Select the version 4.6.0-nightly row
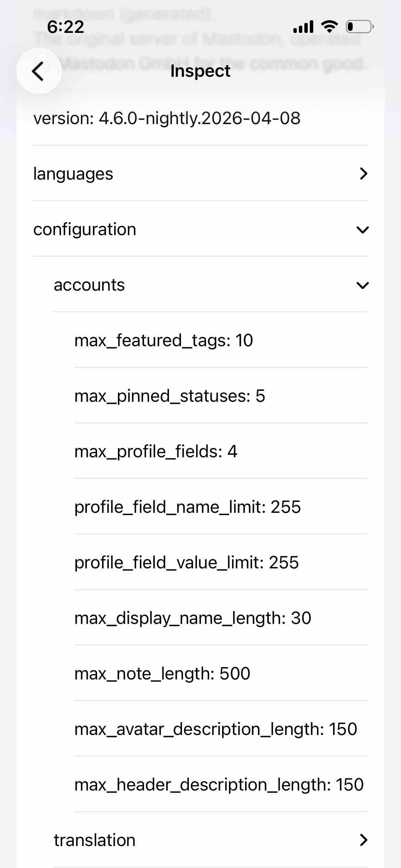This screenshot has width=401, height=868. (167, 118)
